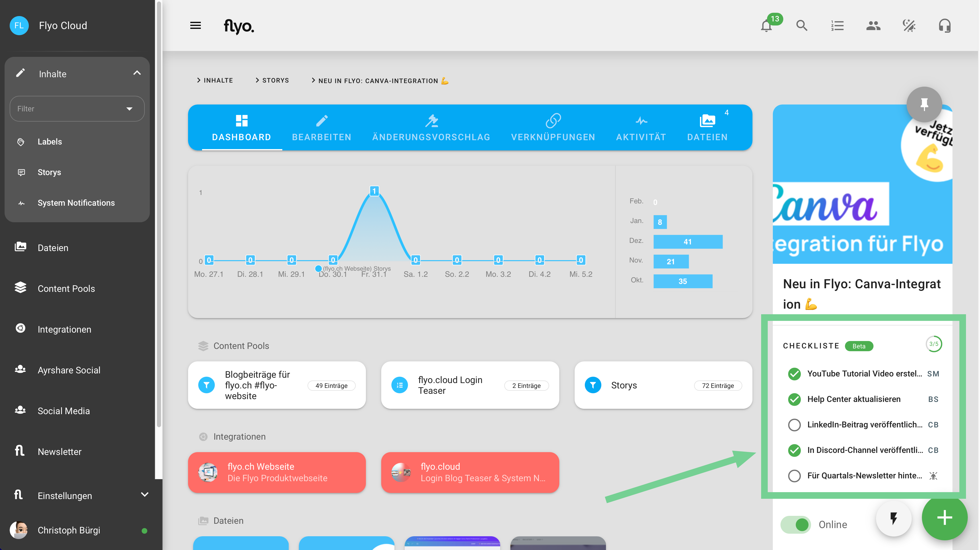Viewport: 980px width, 550px height.
Task: Open the team members icon
Action: (873, 25)
